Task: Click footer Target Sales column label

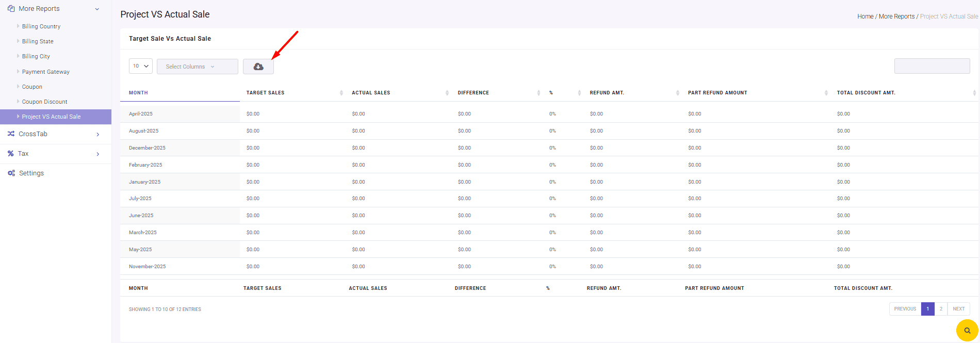Action: 263,288
